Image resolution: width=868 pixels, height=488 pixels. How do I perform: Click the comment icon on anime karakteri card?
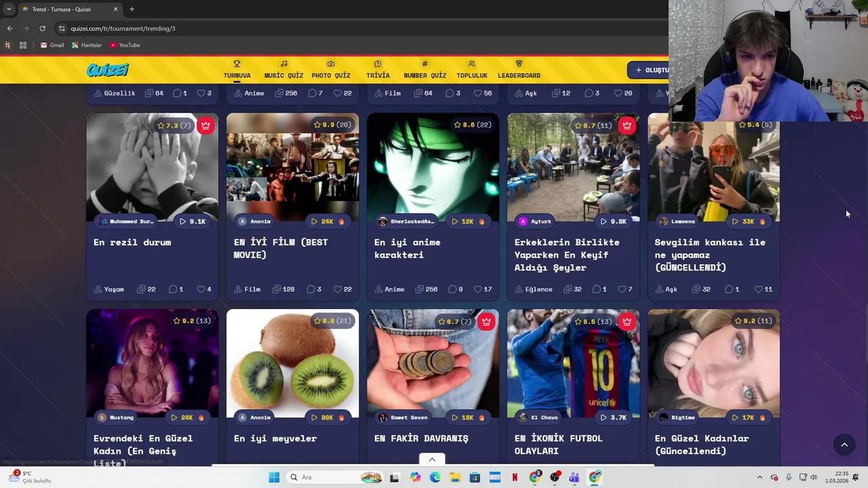(x=451, y=289)
